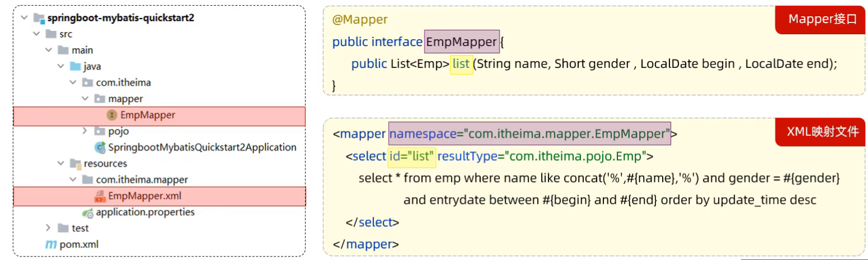Collapse the com.itheima package chevron
Image resolution: width=868 pixels, height=260 pixels.
click(x=72, y=83)
